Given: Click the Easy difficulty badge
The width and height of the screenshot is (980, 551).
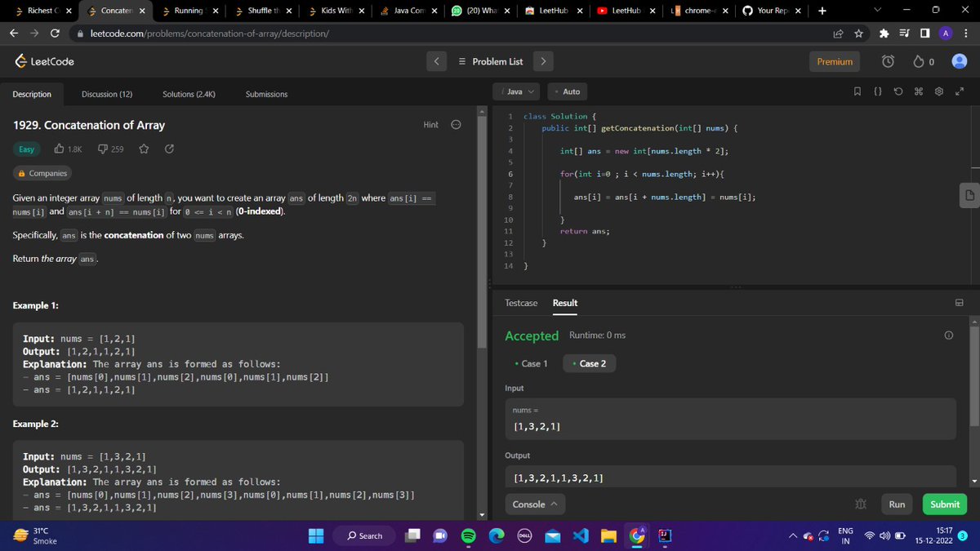Looking at the screenshot, I should tap(27, 149).
